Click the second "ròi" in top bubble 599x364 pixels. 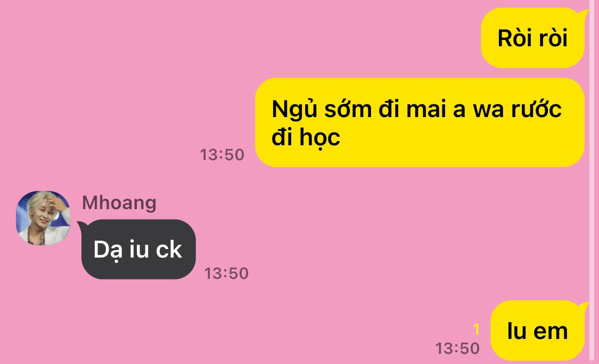(x=553, y=38)
